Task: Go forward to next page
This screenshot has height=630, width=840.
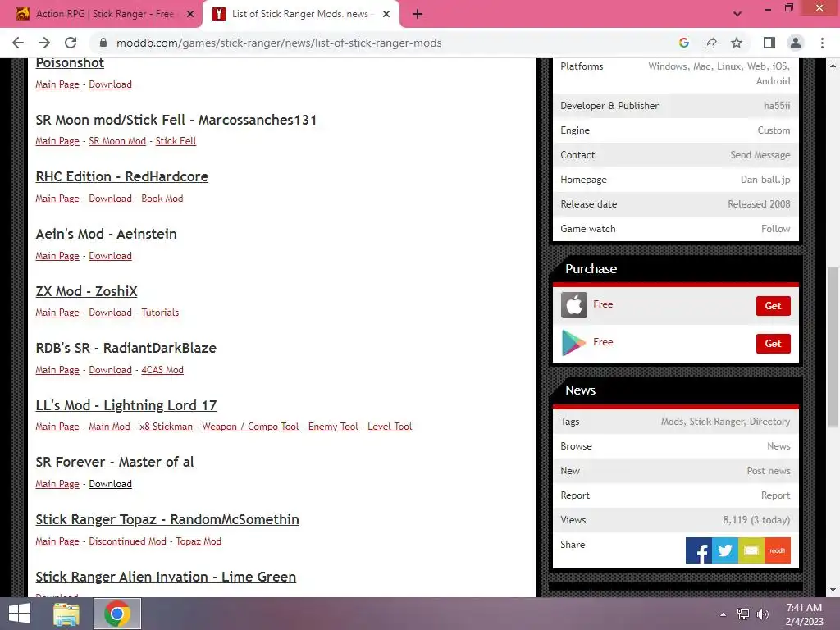Action: (44, 43)
